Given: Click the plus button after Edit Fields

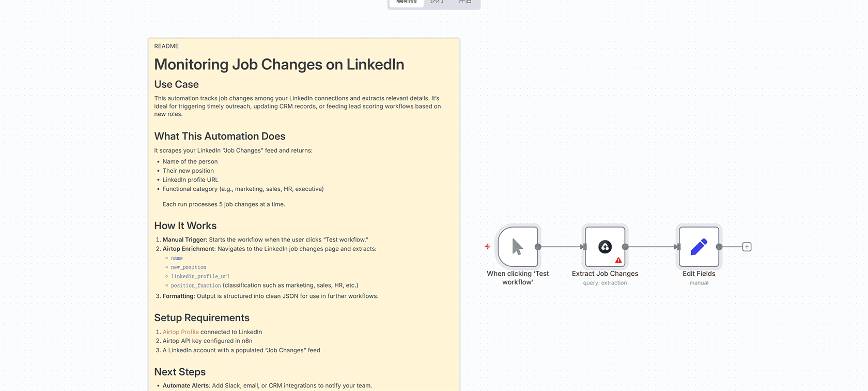Looking at the screenshot, I should click(x=747, y=247).
